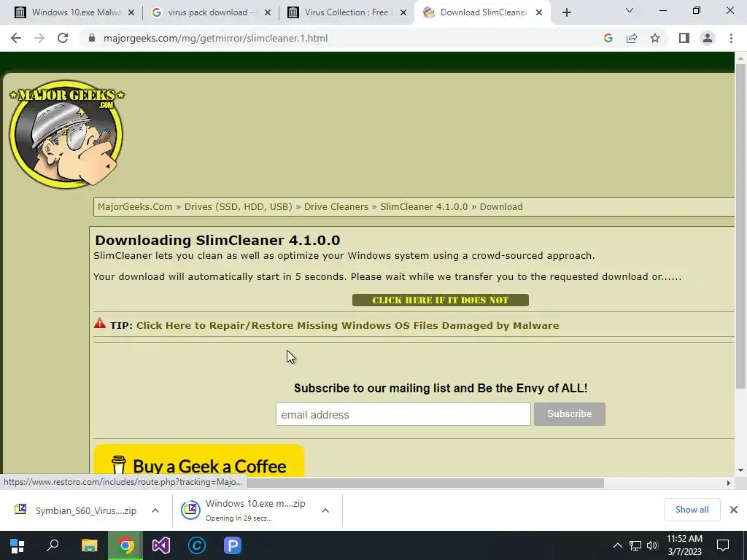Open the Windows Start menu
Screen dimensions: 747x560
(18, 545)
